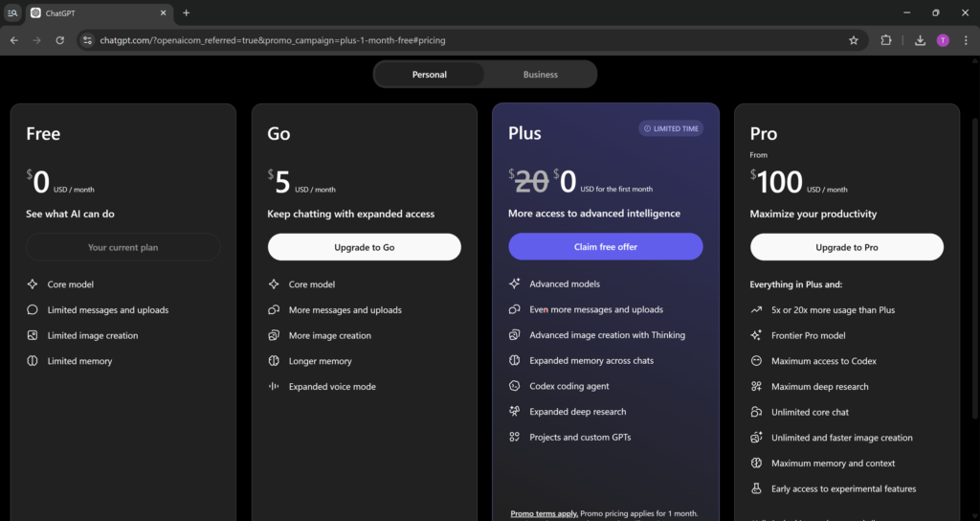
Task: Click the waveform icon by Expanded voice mode
Action: [x=274, y=387]
